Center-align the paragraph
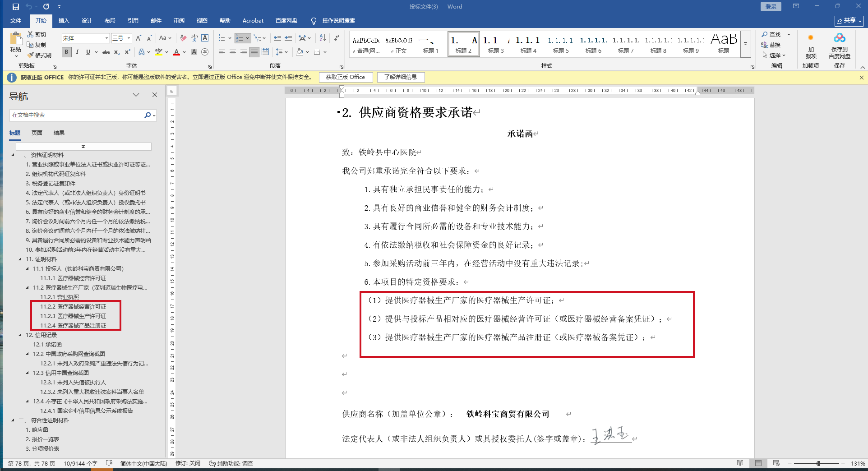This screenshot has width=868, height=471. point(233,52)
